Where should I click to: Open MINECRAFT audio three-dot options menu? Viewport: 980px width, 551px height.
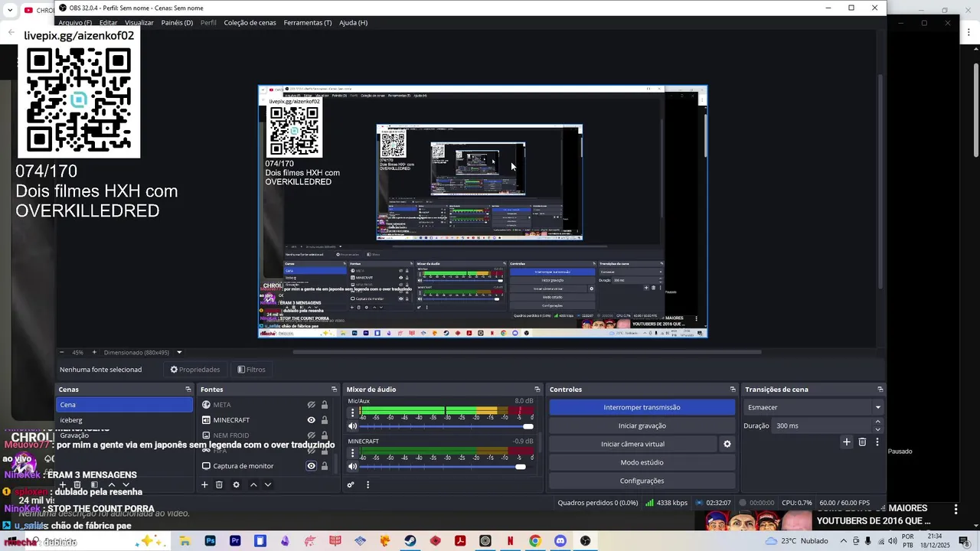pos(352,452)
